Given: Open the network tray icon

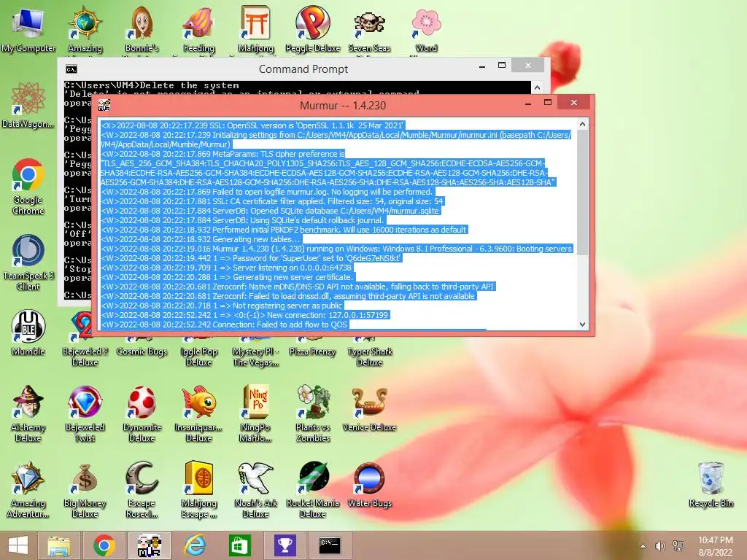Looking at the screenshot, I should [678, 546].
